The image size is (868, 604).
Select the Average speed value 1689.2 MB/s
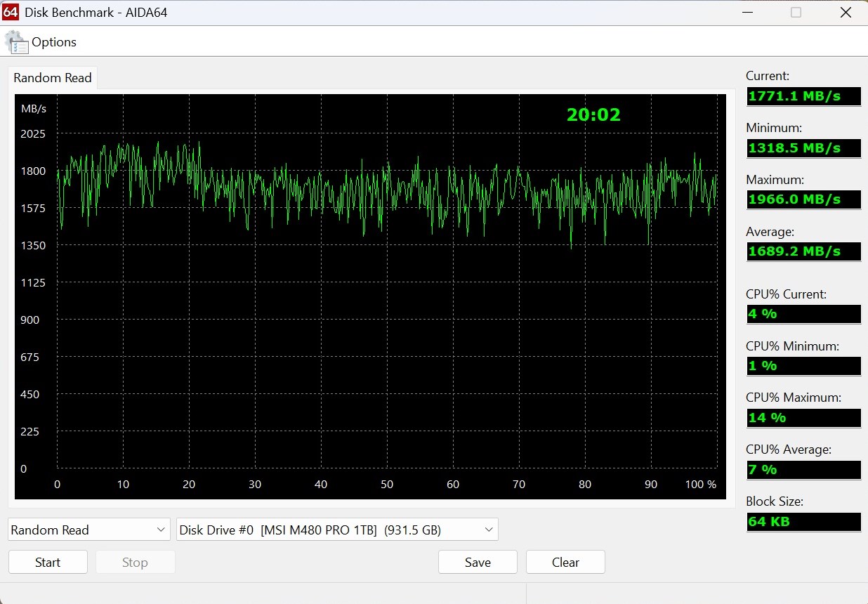coord(803,251)
